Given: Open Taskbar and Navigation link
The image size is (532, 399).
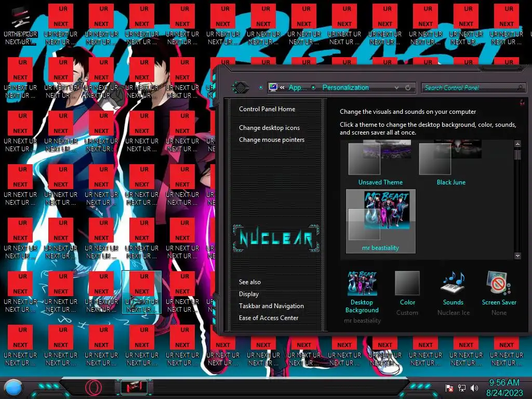Looking at the screenshot, I should click(271, 306).
